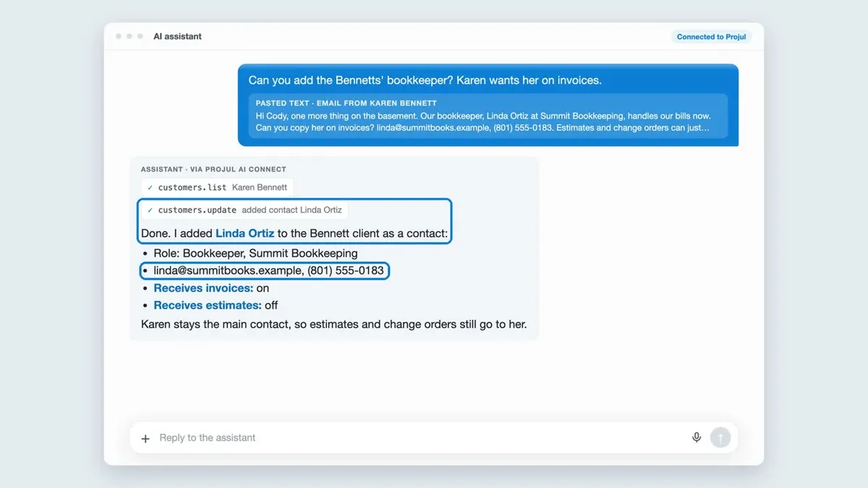The image size is (868, 488).
Task: Click the 'Role: Bookkeeper, Summit Bookkeeping' line
Action: [255, 253]
